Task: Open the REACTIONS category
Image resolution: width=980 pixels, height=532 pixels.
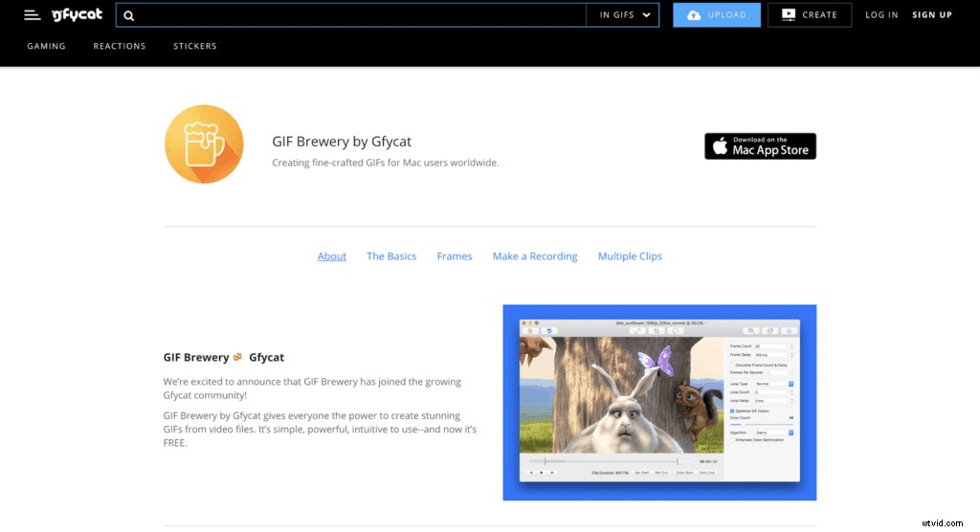Action: 120,46
